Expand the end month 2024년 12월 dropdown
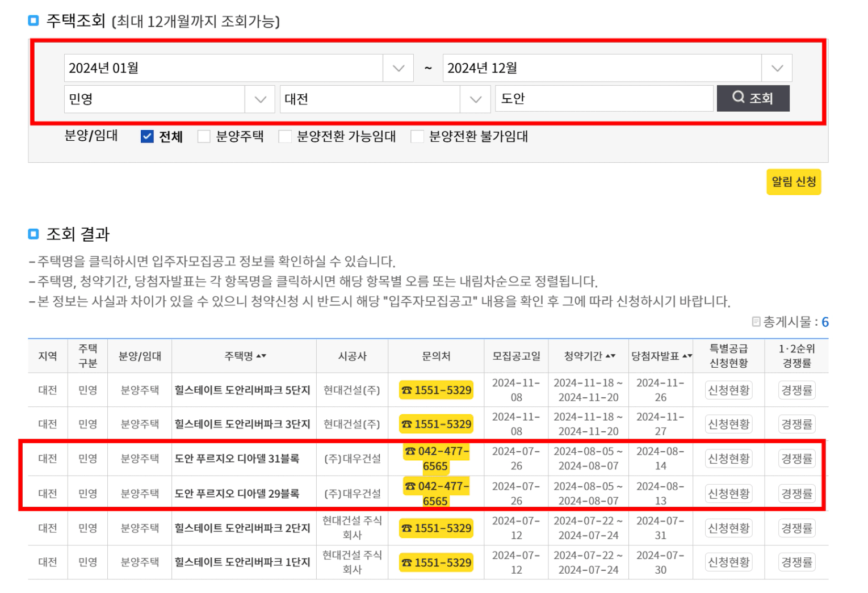Screen dimensions: 868x593 point(777,68)
